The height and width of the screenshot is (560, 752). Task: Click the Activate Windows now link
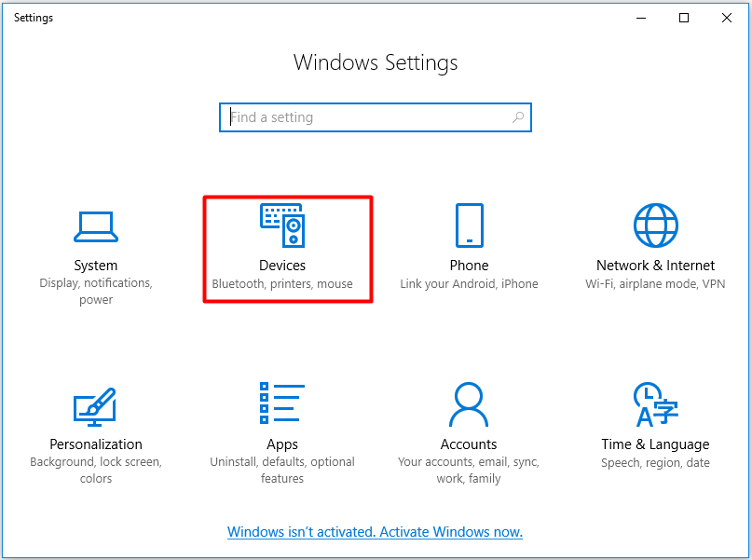tap(375, 532)
